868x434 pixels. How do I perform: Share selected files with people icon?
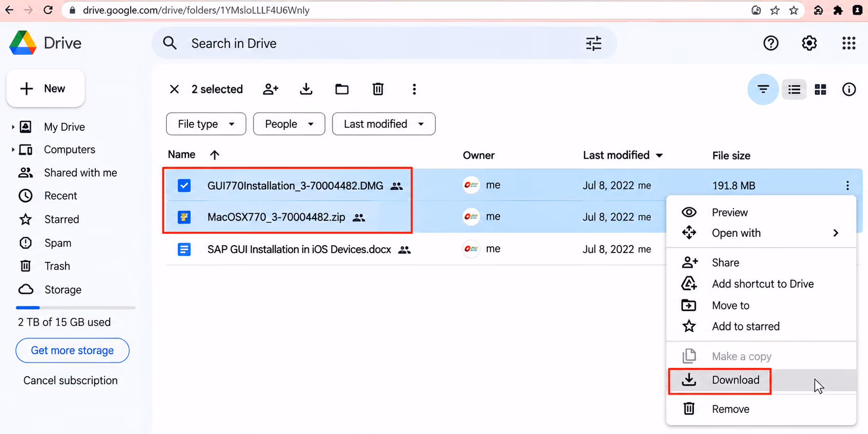[x=271, y=89]
